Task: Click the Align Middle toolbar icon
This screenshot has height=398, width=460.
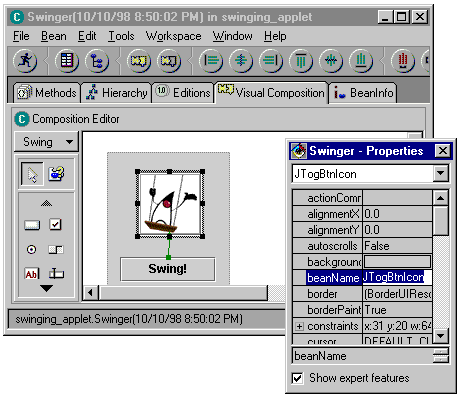Action: [331, 61]
